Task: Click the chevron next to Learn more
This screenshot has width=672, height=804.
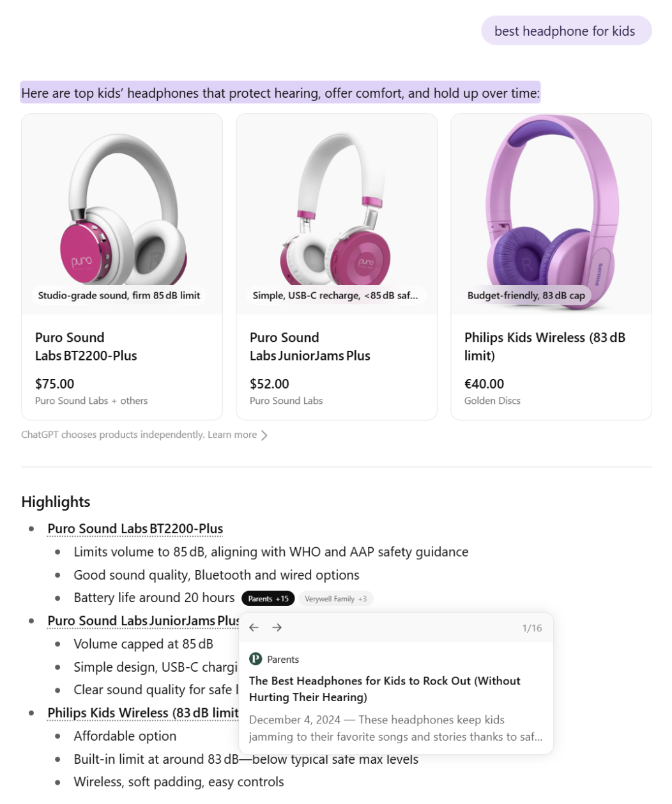Action: click(x=264, y=435)
